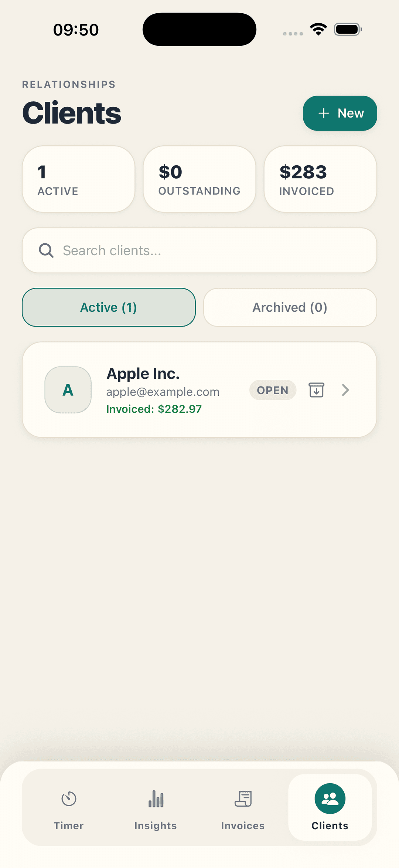The width and height of the screenshot is (399, 868).
Task: Go to the Insights tab
Action: tap(156, 807)
